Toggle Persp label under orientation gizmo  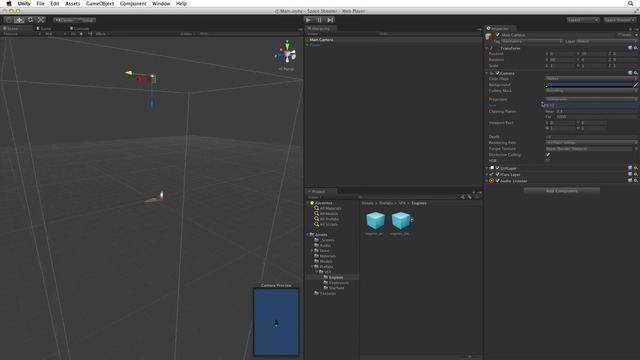[x=287, y=69]
